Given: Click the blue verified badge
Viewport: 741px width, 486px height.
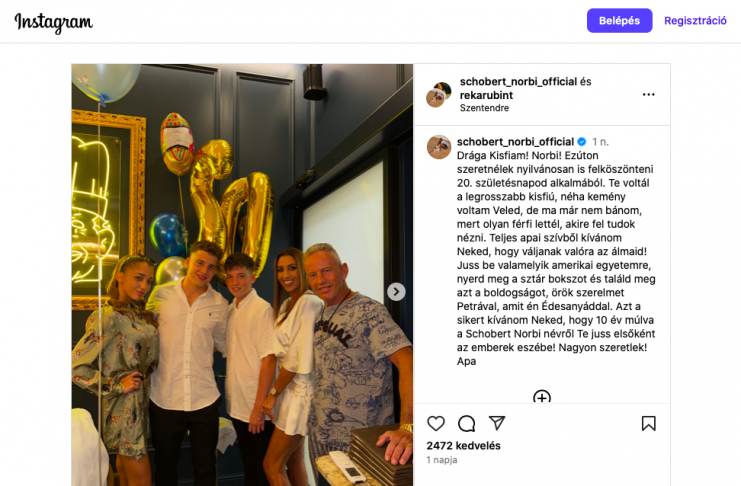Looking at the screenshot, I should [582, 142].
